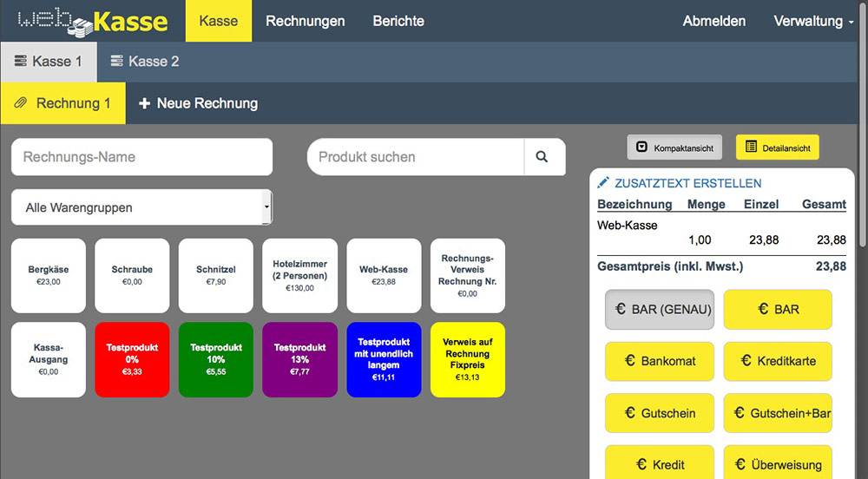Switch to Kompaktansicht view
Viewport: 868px width, 479px height.
[x=675, y=148]
